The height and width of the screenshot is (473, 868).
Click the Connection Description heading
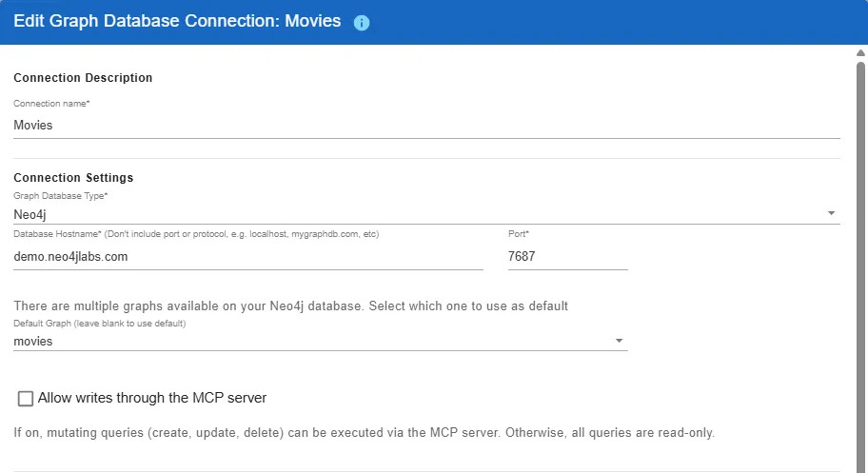pyautogui.click(x=83, y=78)
